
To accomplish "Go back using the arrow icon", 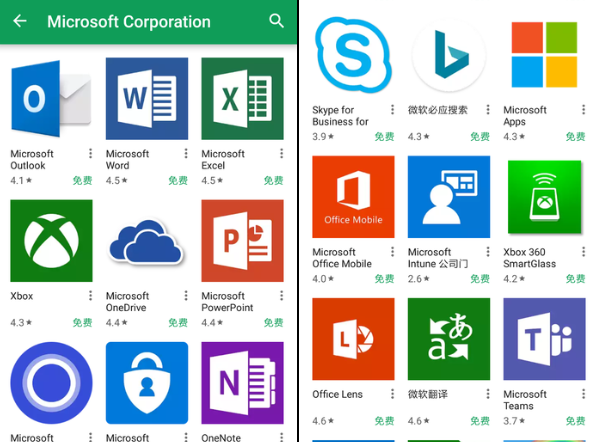I will (20, 21).
